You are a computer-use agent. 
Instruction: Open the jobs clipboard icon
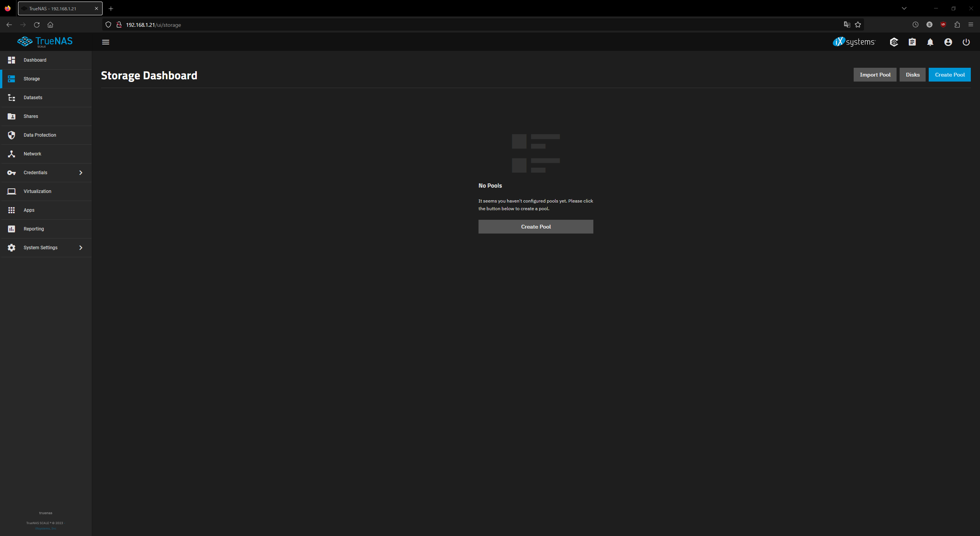(x=912, y=42)
